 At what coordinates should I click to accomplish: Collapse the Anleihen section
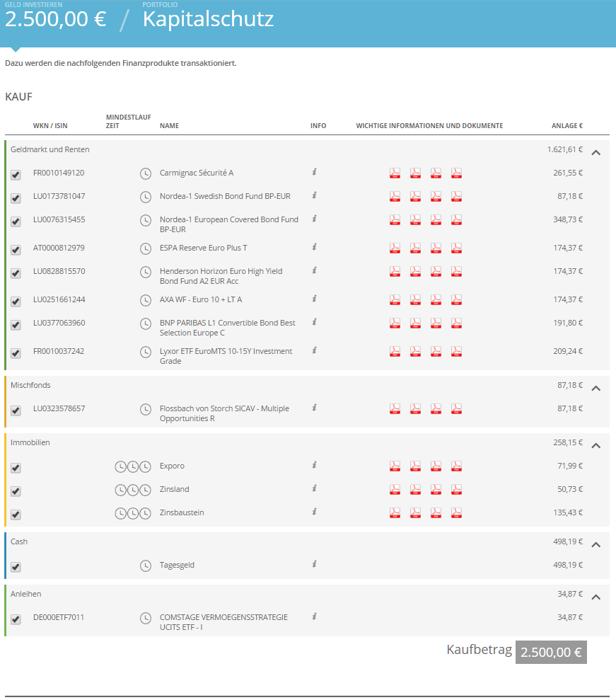[x=596, y=597]
